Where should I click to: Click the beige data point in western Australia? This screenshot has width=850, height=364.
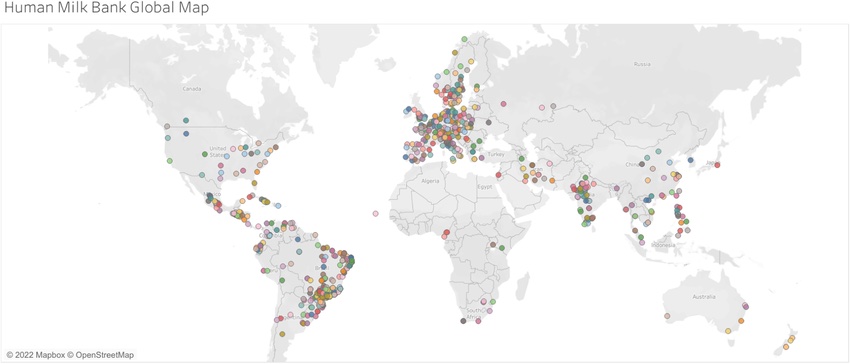coord(667,316)
